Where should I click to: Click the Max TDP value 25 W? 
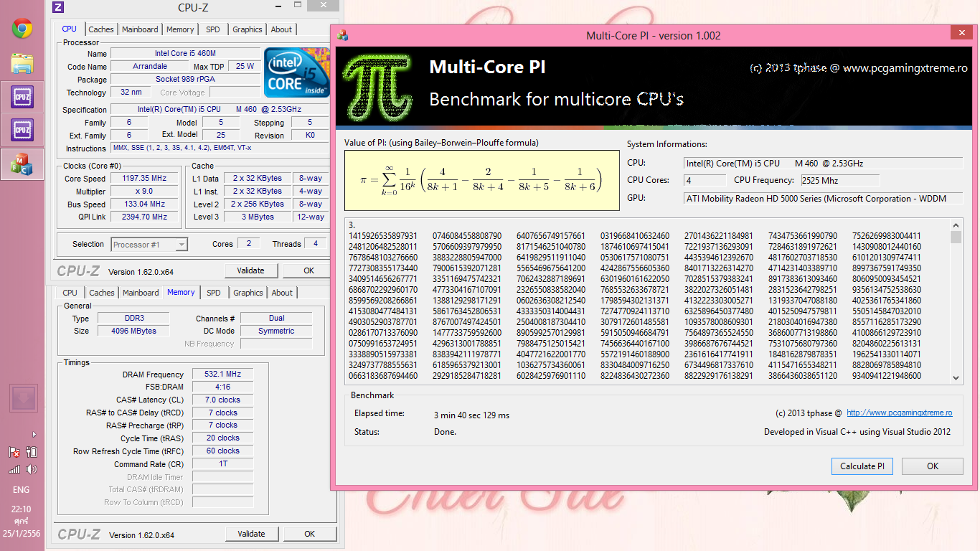[x=245, y=67]
